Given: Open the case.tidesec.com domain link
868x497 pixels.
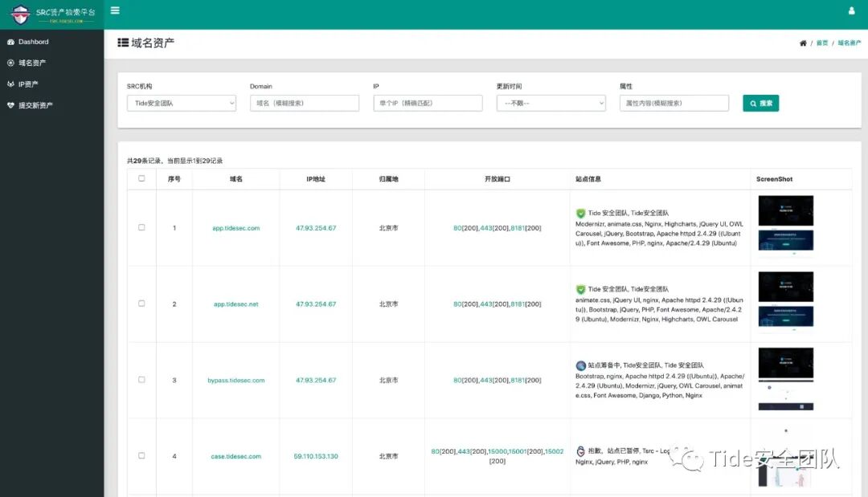Looking at the screenshot, I should coord(235,457).
